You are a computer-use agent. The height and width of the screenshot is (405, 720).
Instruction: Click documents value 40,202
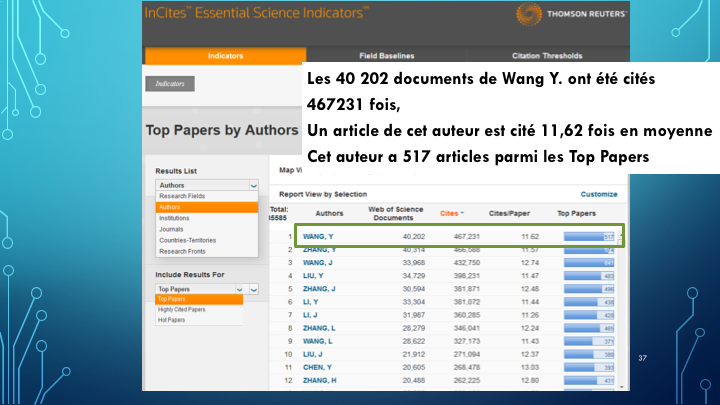tap(414, 236)
